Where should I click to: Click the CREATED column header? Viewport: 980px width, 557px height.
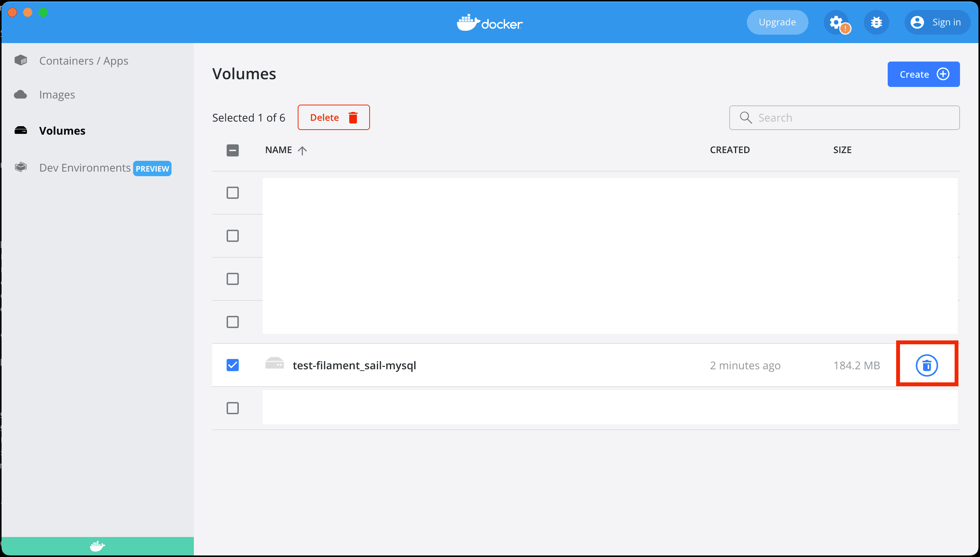(x=730, y=150)
